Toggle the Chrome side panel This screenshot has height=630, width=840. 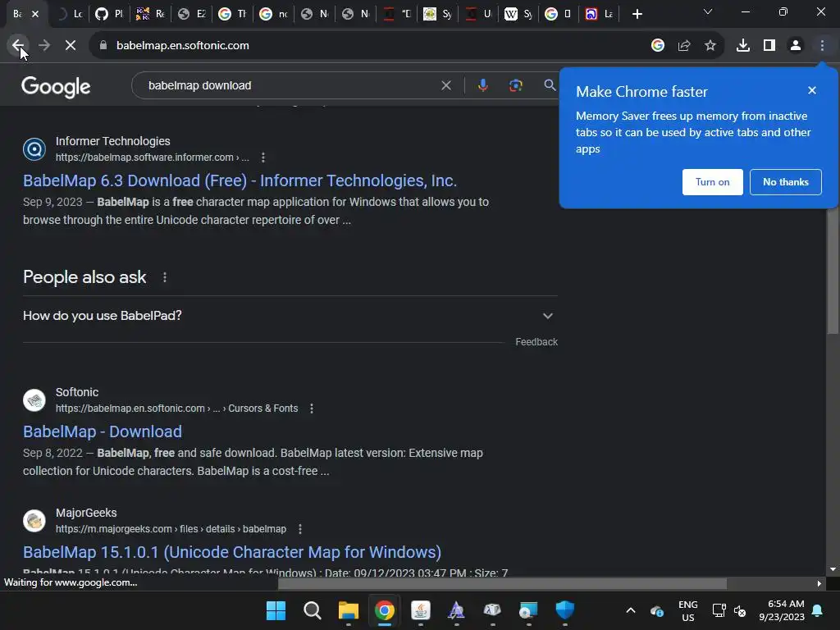[769, 46]
